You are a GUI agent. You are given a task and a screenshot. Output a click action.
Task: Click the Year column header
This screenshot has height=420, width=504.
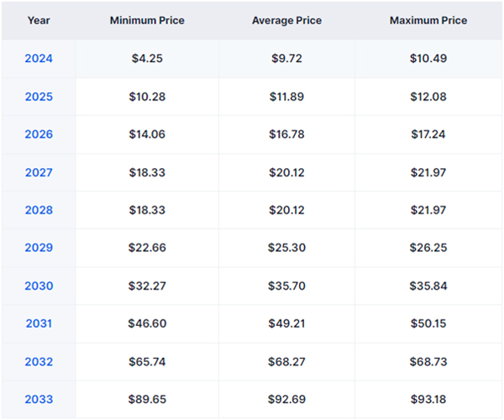pos(39,20)
